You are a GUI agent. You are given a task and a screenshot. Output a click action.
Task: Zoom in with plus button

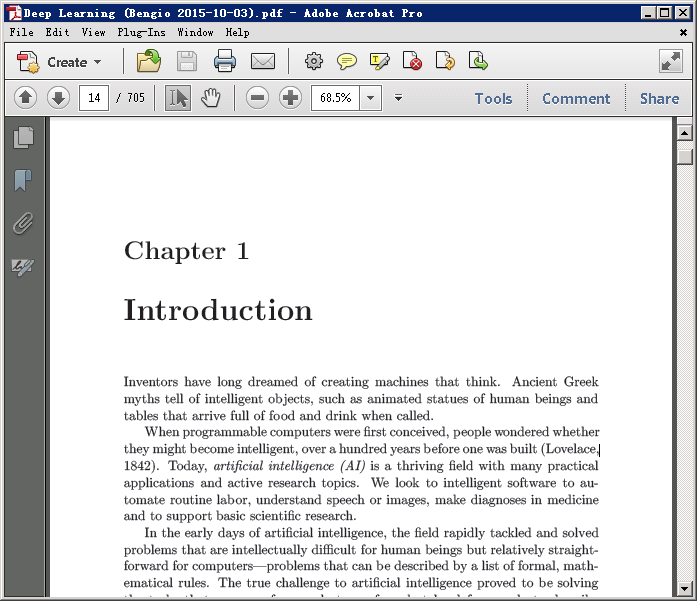[x=290, y=97]
